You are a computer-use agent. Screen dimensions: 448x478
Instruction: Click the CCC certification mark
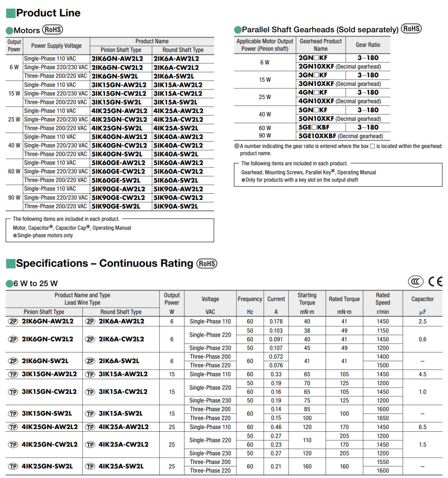[x=416, y=281]
